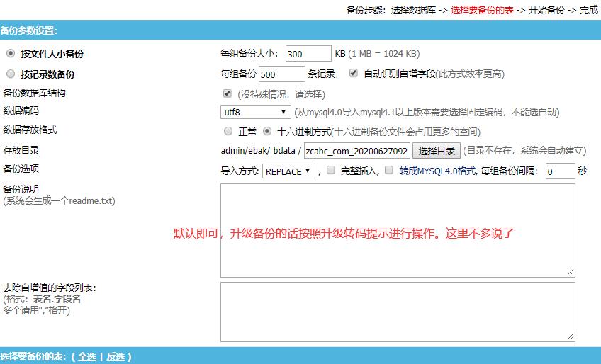The width and height of the screenshot is (601, 364).
Task: Open the REPLACE import method dropdown
Action: (288, 171)
